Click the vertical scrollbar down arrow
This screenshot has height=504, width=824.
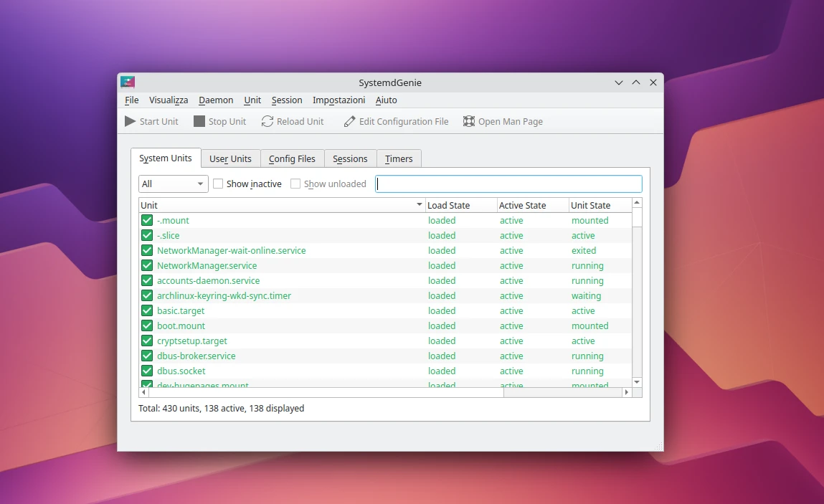(637, 382)
